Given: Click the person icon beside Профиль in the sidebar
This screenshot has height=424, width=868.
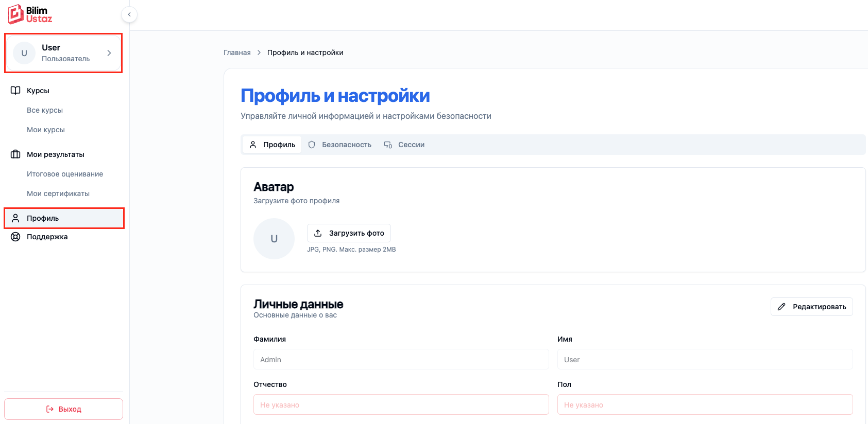Looking at the screenshot, I should (15, 218).
